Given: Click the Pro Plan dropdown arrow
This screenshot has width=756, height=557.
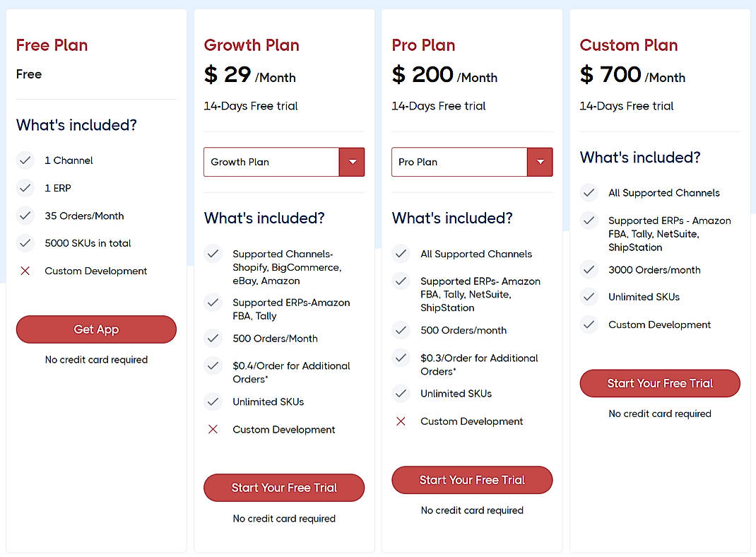Looking at the screenshot, I should 540,162.
